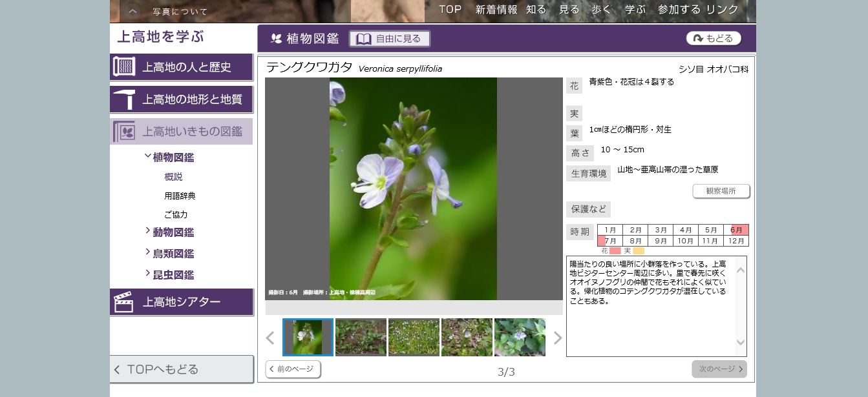Viewport: 868px width, 397px height.
Task: Open the 新着情報 menu item
Action: 496,10
